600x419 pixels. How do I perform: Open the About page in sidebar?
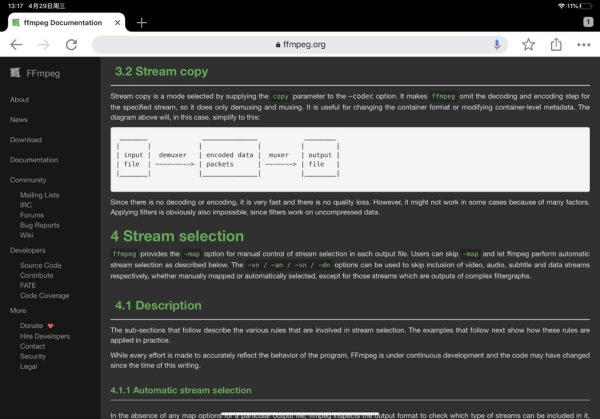(20, 99)
